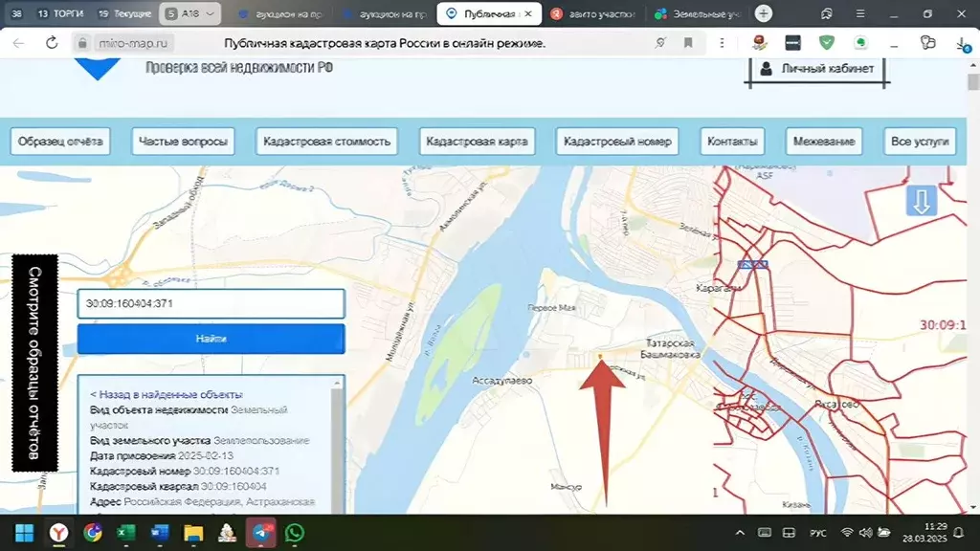Click the green shield protection extension icon
This screenshot has width=980, height=551.
point(827,42)
